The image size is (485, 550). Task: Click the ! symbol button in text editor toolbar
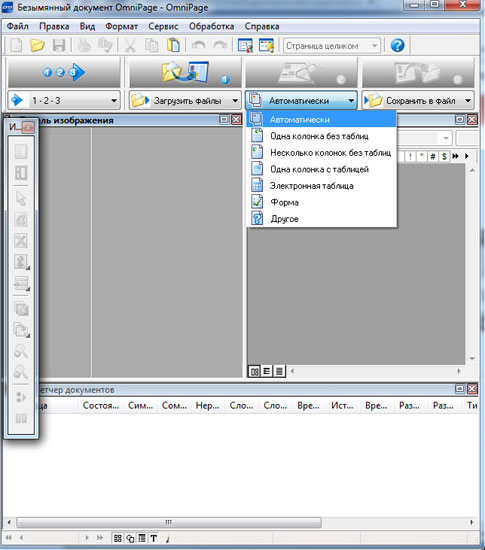pos(410,156)
